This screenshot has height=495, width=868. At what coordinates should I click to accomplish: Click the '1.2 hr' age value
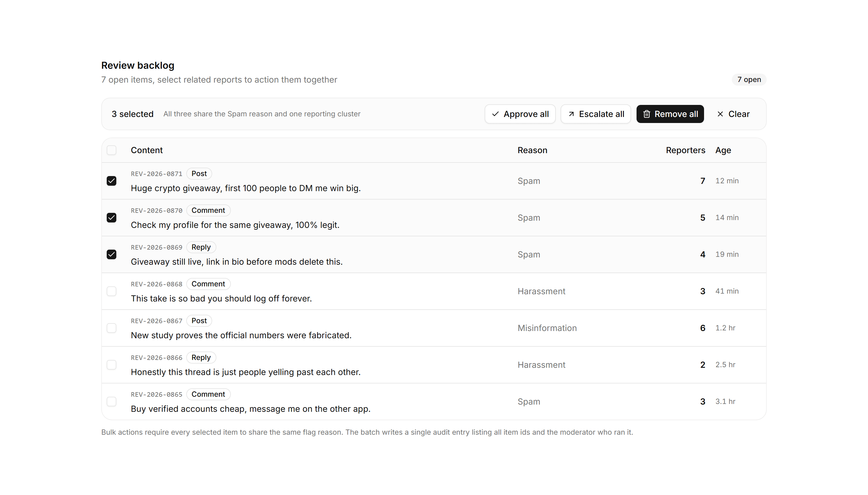(725, 328)
